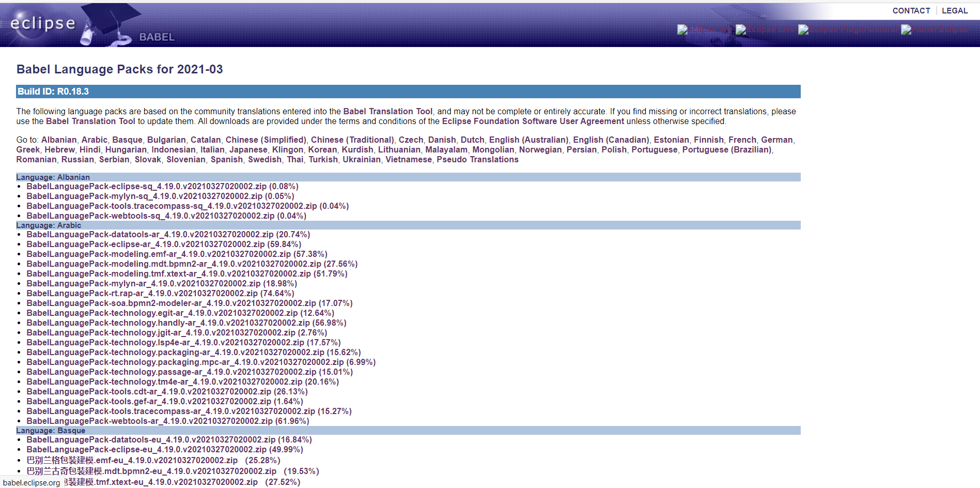Go to Vietnamese language packs

[x=409, y=160]
